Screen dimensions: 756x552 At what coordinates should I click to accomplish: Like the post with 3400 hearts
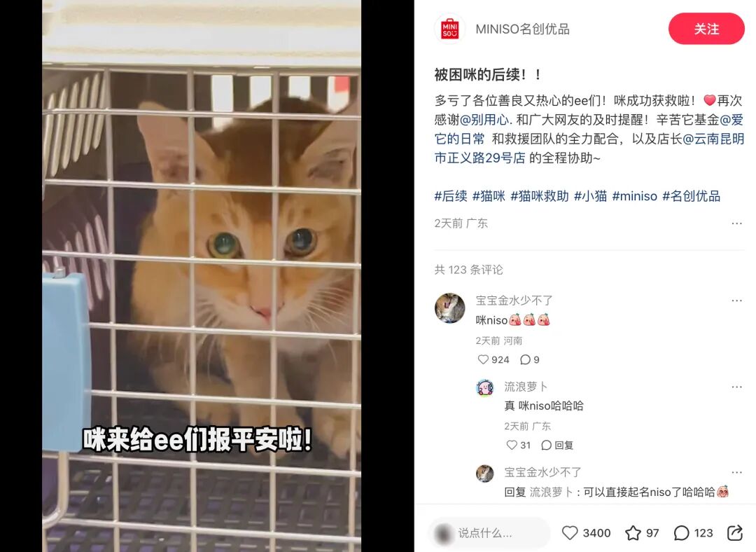(570, 532)
